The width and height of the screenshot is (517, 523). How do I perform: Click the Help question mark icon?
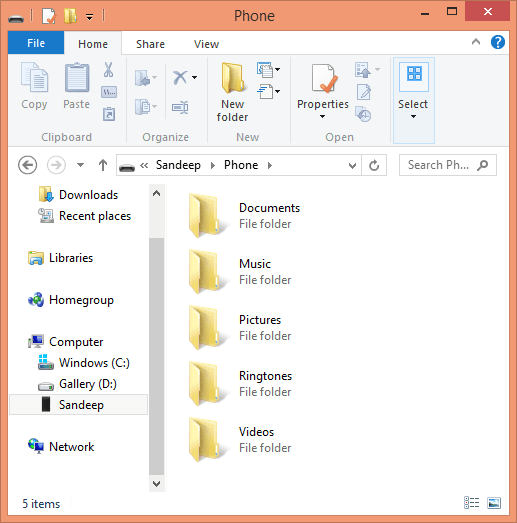498,42
